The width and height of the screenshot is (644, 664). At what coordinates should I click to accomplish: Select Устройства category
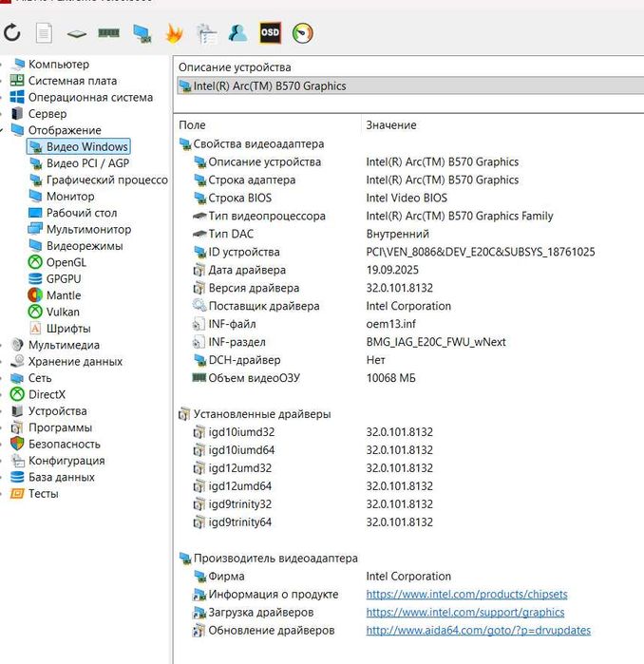[x=57, y=410]
